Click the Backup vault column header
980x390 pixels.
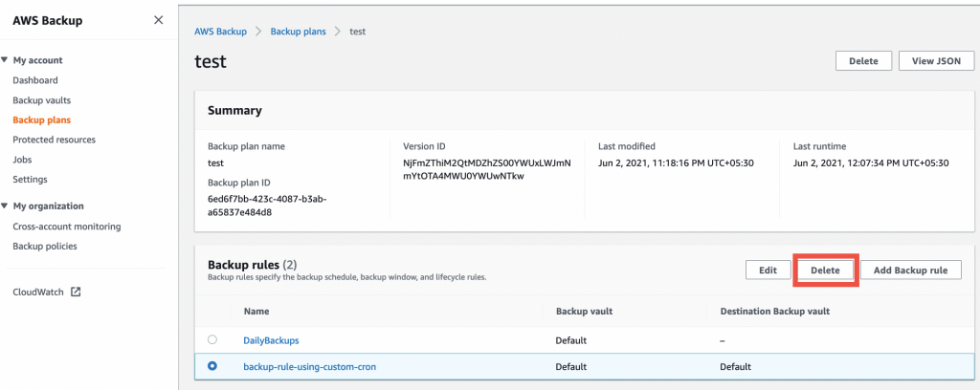pos(585,311)
